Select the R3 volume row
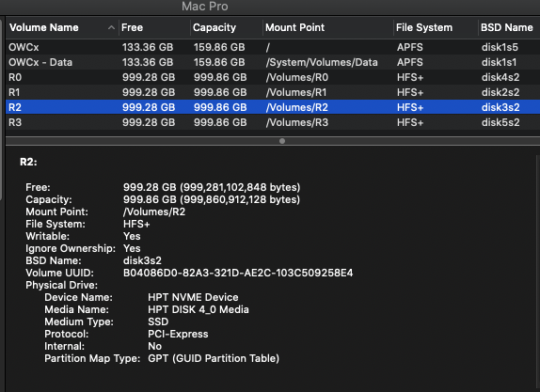 (x=273, y=122)
